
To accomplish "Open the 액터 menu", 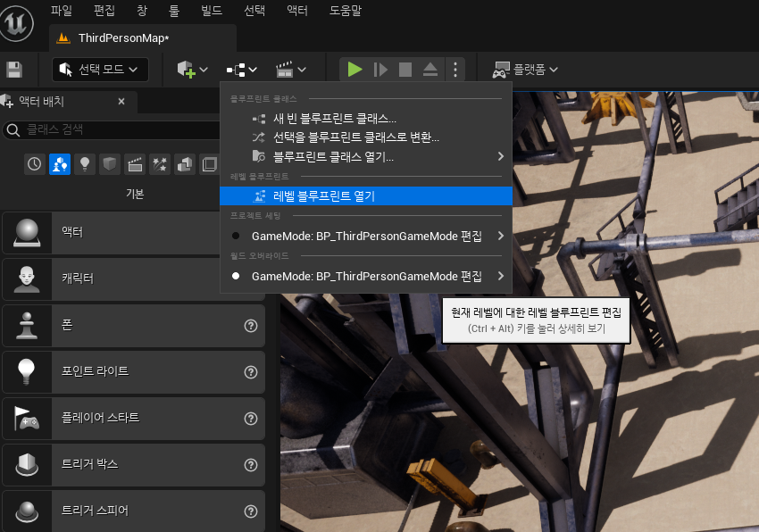I will coord(297,10).
